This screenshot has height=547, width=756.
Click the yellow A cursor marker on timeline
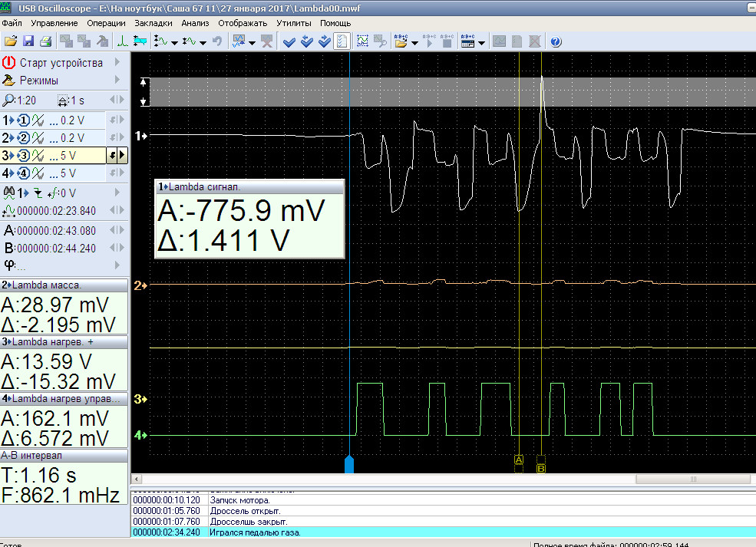(518, 460)
